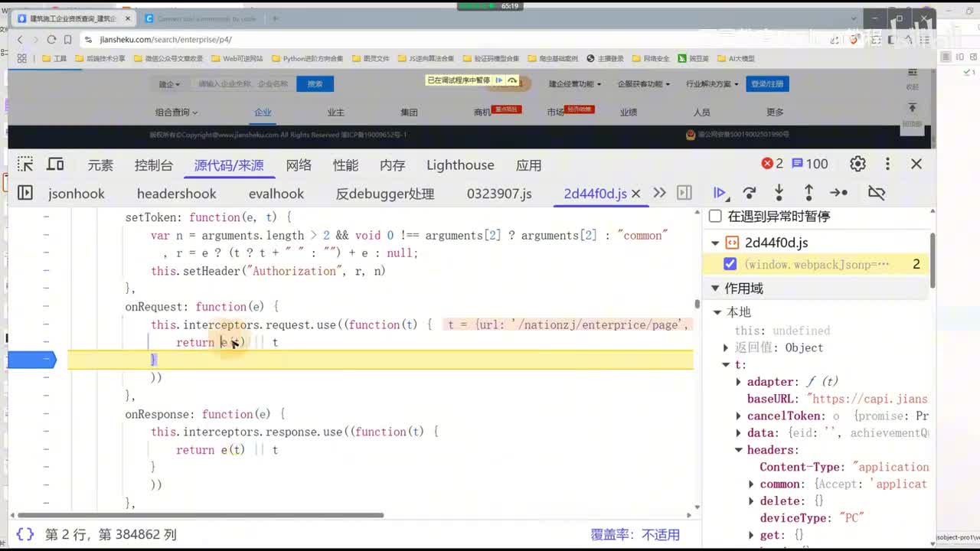Image resolution: width=980 pixels, height=551 pixels.
Task: Toggle the breakpoint on the highlighted line gutter
Action: [x=32, y=359]
